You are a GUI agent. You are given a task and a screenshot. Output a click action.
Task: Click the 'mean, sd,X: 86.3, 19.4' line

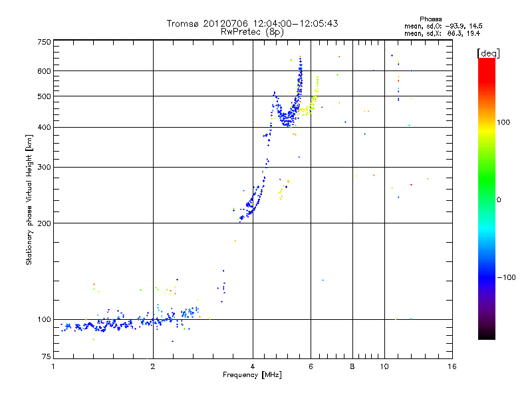[x=442, y=33]
